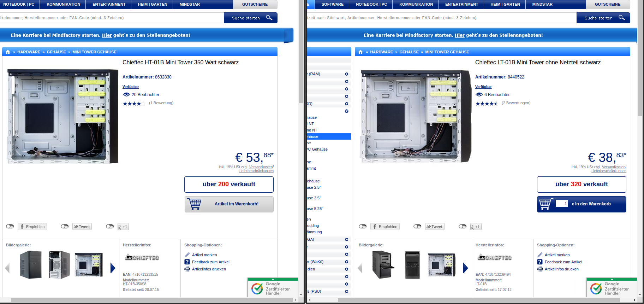Viewport: 644px width, 304px height.
Task: Toggle Tweet switch in left window
Action: (x=65, y=226)
